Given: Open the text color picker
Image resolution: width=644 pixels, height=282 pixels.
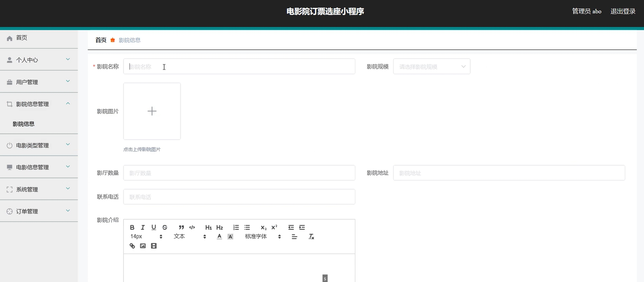Looking at the screenshot, I should pos(219,237).
